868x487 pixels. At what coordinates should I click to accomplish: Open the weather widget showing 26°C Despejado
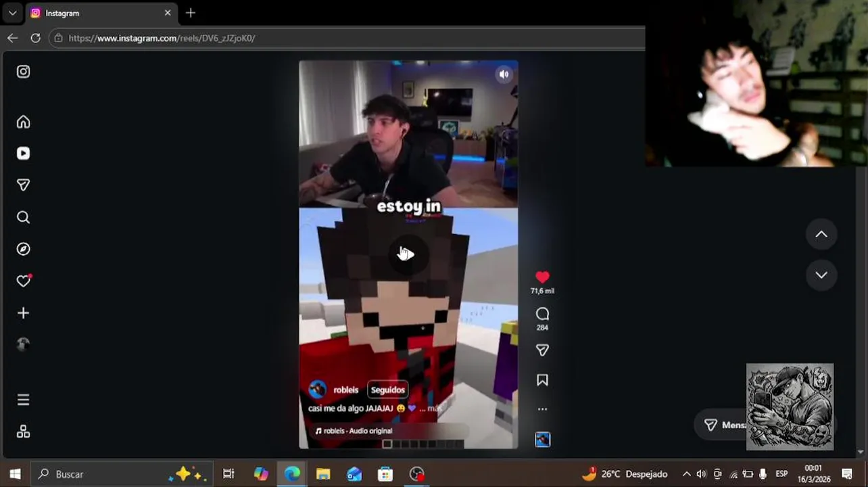[x=625, y=474]
